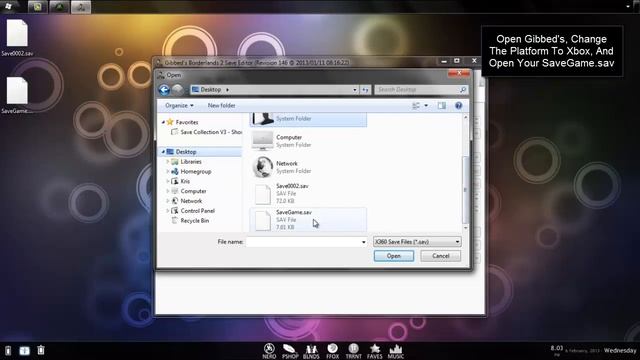Click the Cancel button
640x360 pixels.
440,256
